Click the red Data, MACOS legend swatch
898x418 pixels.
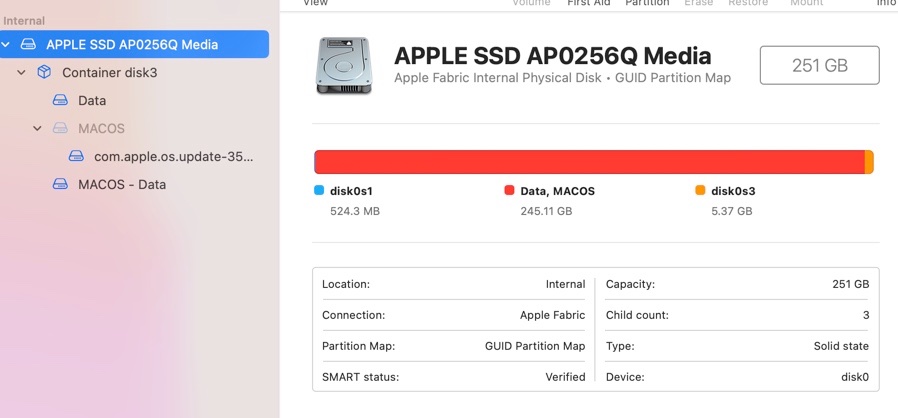509,190
